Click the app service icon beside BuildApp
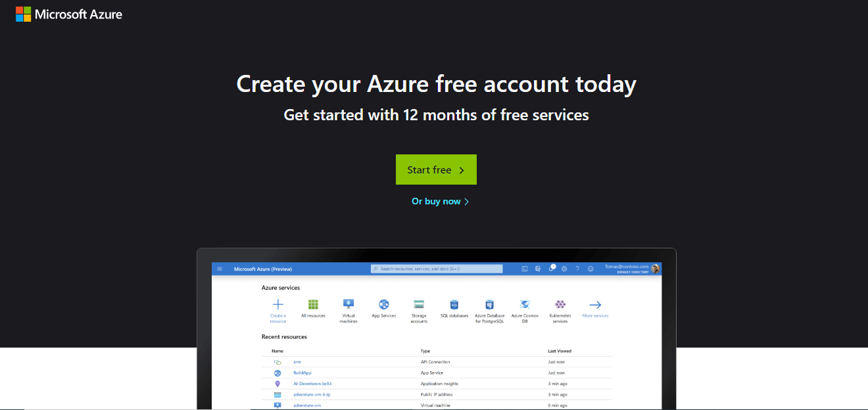 click(277, 373)
